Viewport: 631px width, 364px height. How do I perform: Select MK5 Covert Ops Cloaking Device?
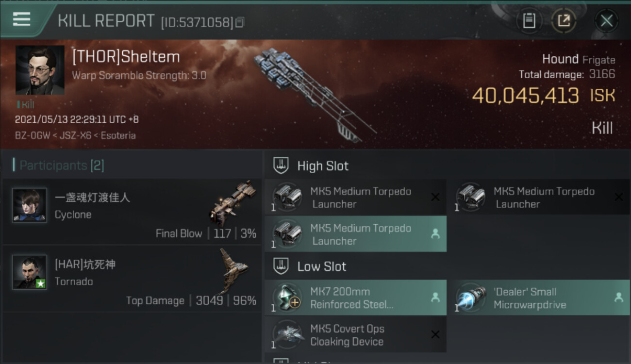click(x=355, y=335)
